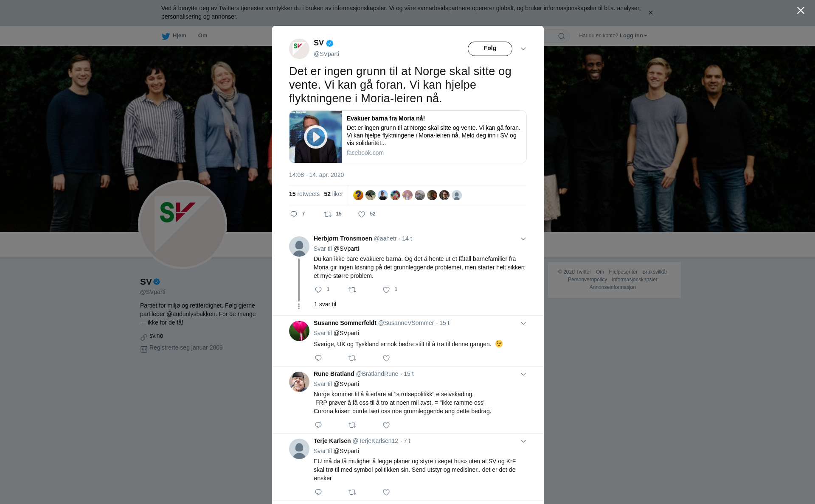Image resolution: width=815 pixels, height=504 pixels.
Task: Reply to Terje Karlsen's tweet
Action: (318, 492)
